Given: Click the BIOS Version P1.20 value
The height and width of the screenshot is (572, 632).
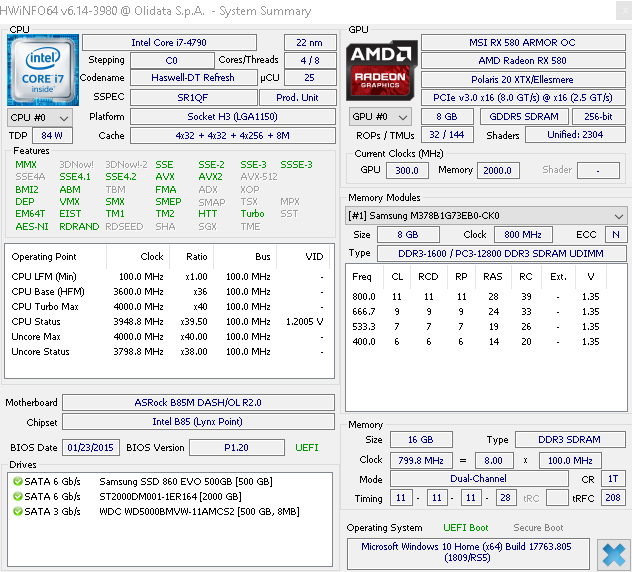Looking at the screenshot, I should [x=237, y=447].
